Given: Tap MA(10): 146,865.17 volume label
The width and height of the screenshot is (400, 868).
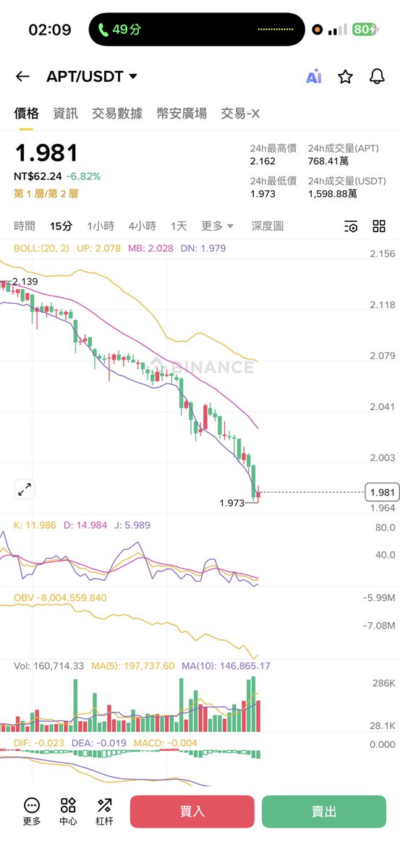Looking at the screenshot, I should [226, 665].
